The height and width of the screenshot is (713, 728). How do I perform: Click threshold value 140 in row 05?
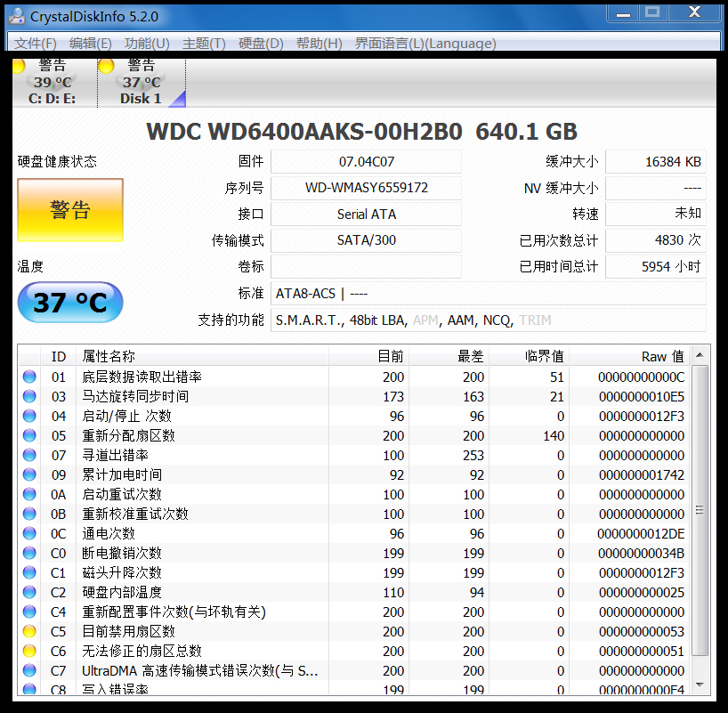(x=554, y=435)
